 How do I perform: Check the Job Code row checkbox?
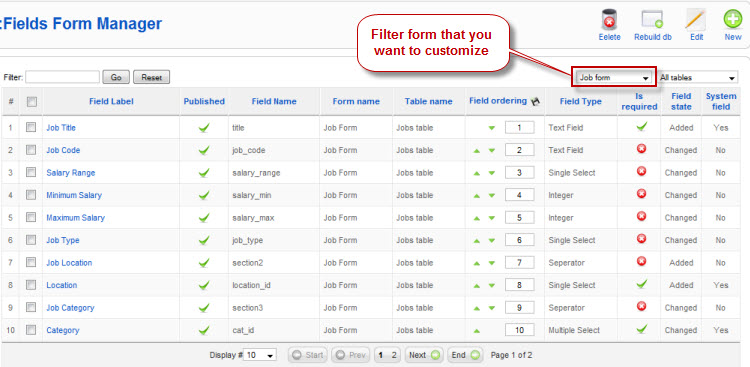(x=31, y=150)
